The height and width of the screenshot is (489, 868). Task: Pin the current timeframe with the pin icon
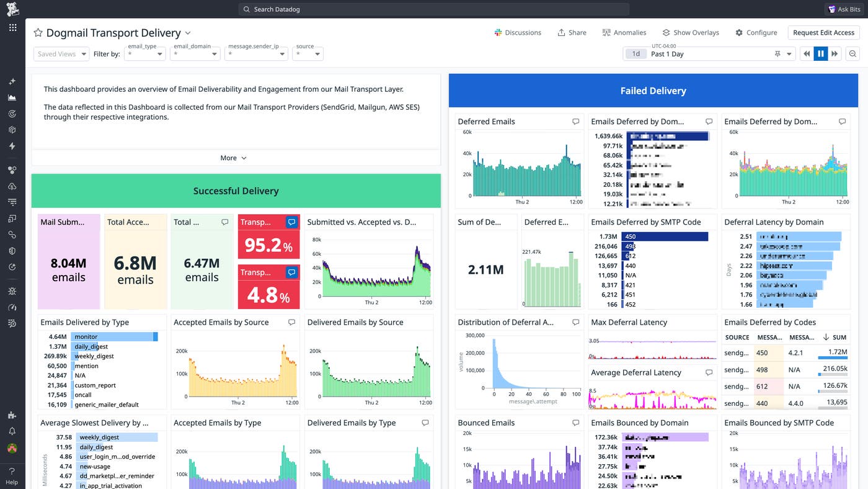point(777,53)
